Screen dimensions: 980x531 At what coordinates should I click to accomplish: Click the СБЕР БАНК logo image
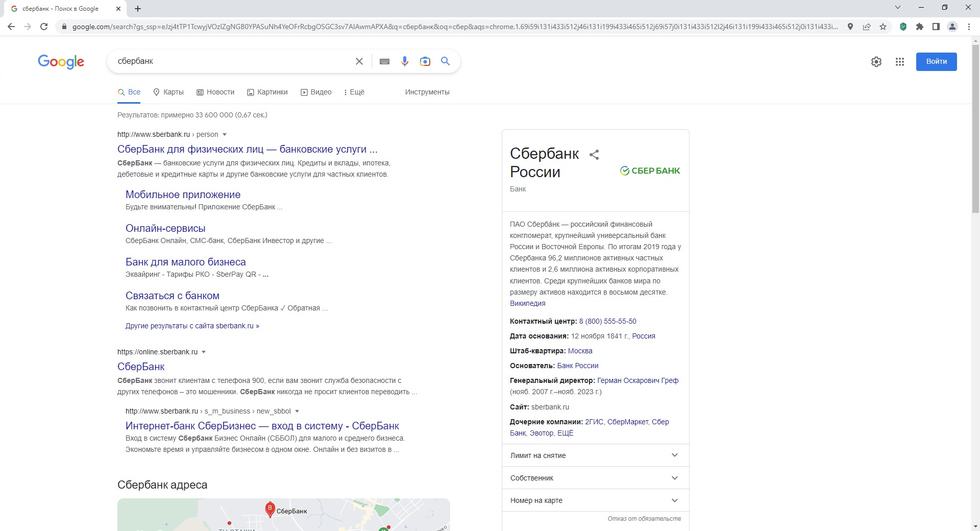click(x=650, y=171)
